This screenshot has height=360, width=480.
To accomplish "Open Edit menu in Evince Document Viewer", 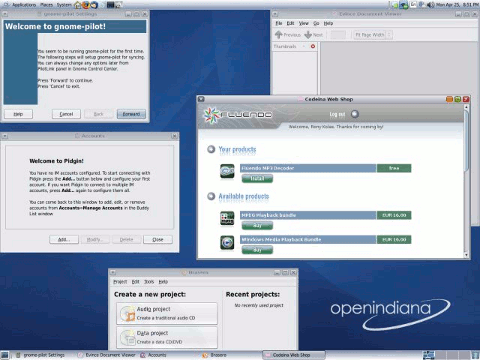I will (x=290, y=23).
